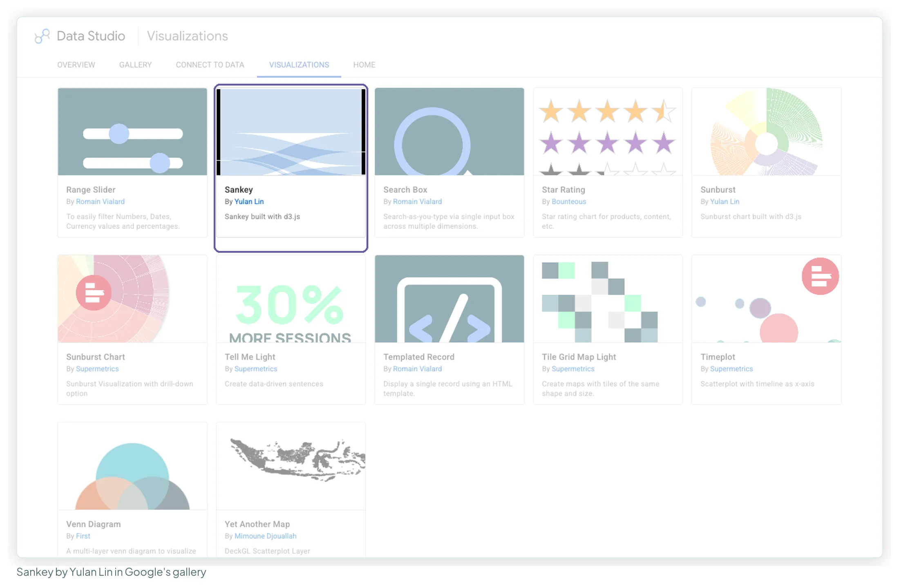The width and height of the screenshot is (899, 588).
Task: Click Yulan Lin link under Sunburst
Action: pyautogui.click(x=725, y=201)
